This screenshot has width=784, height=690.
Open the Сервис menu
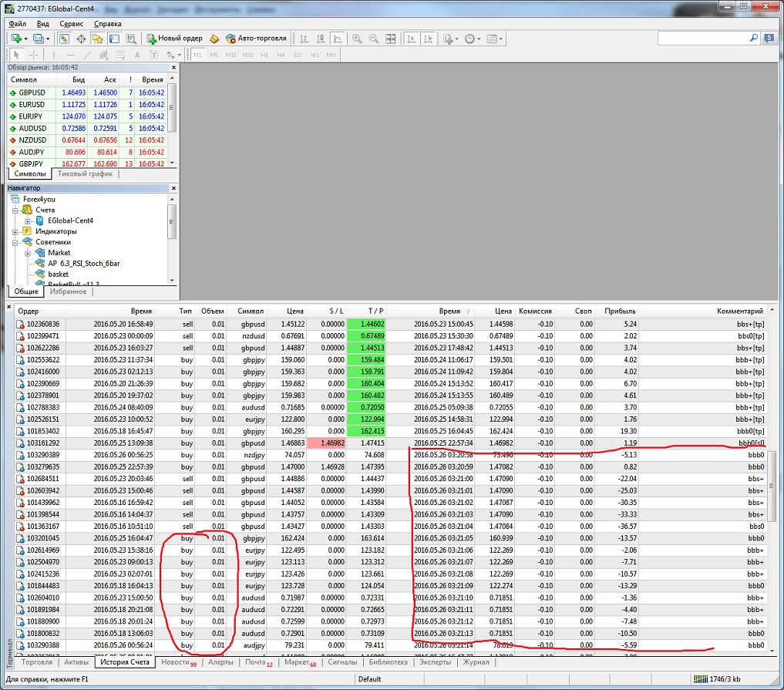coord(71,24)
